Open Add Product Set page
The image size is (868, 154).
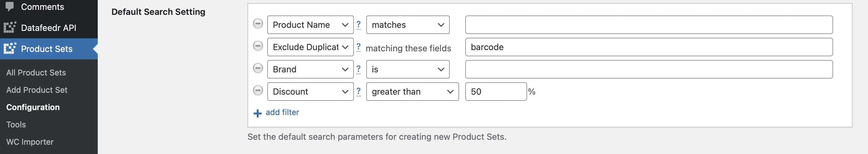[x=37, y=90]
